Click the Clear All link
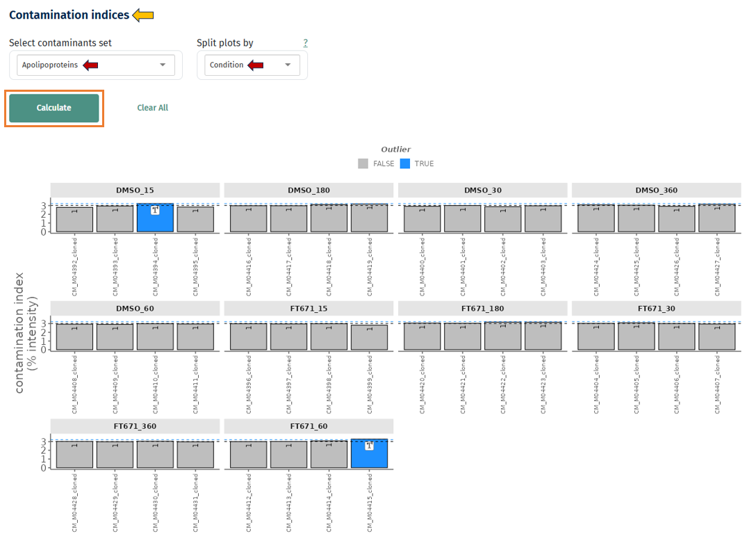Image resolution: width=756 pixels, height=543 pixels. click(152, 108)
